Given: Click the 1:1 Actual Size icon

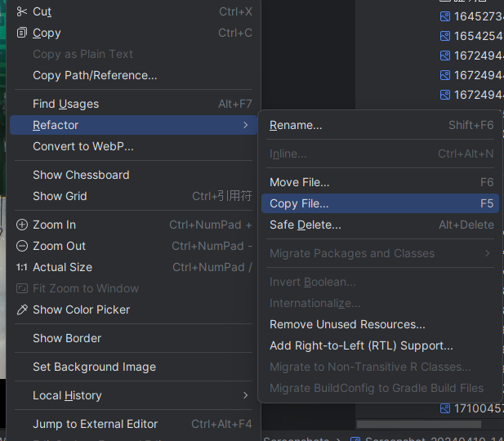Looking at the screenshot, I should [x=22, y=267].
